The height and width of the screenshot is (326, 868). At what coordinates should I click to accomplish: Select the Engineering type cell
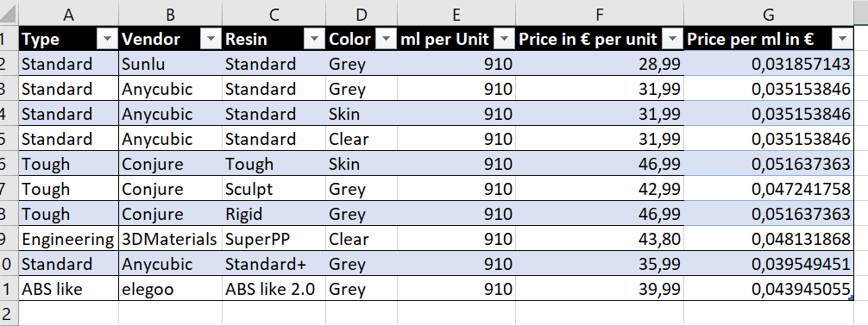pos(69,239)
